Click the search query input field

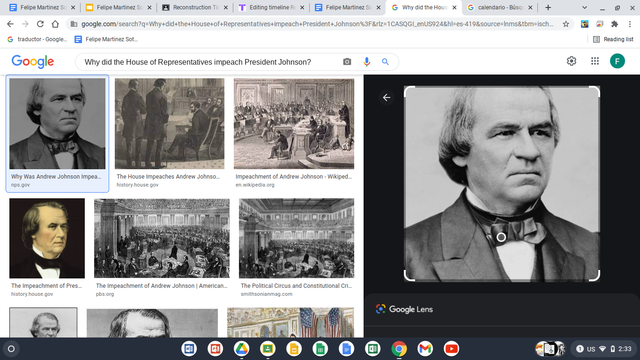point(208,62)
